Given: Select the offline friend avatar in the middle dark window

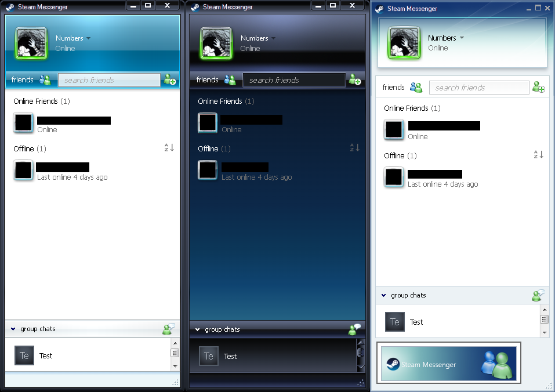Looking at the screenshot, I should tap(208, 170).
